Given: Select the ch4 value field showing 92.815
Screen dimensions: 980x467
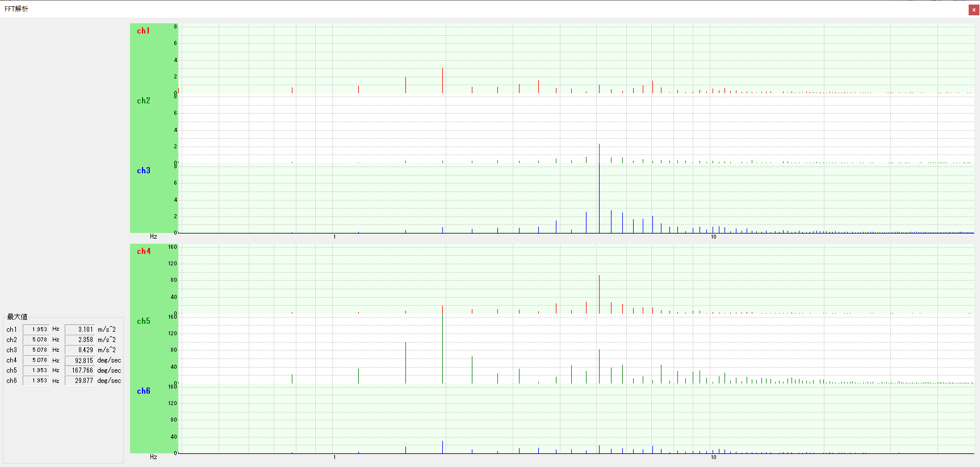Looking at the screenshot, I should 79,360.
